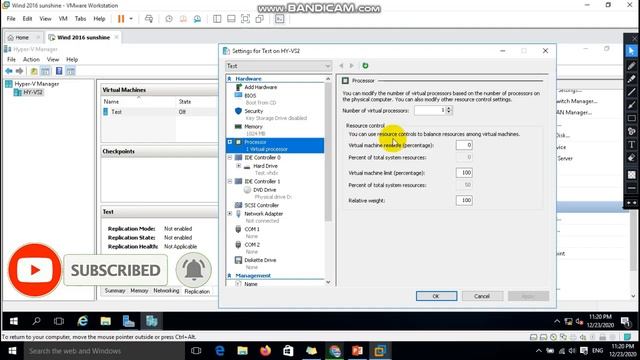Select the Test virtual machine row

pos(159,112)
